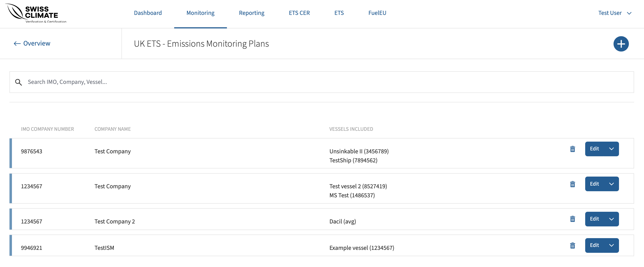Click the trash icon in the Test vessel 2 row
Image resolution: width=644 pixels, height=267 pixels.
572,184
